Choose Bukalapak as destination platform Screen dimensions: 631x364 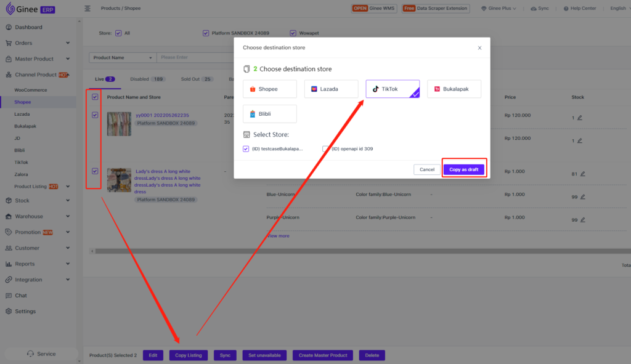tap(454, 89)
